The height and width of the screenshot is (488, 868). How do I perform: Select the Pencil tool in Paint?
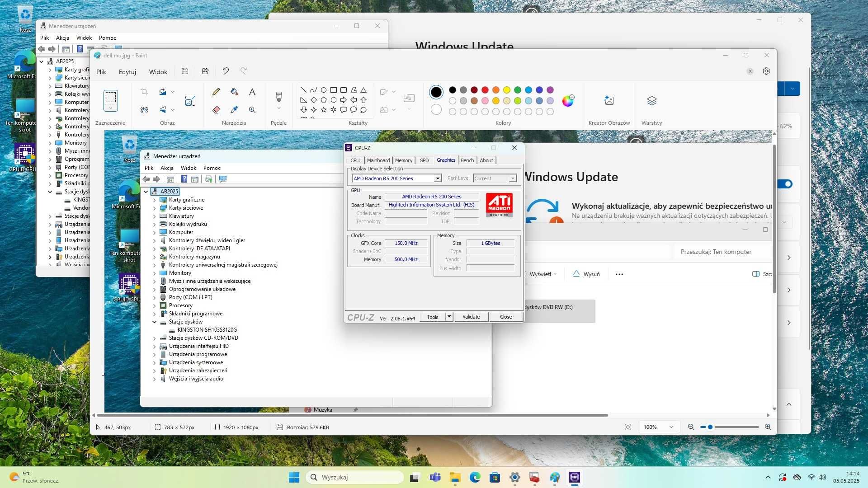coord(216,92)
